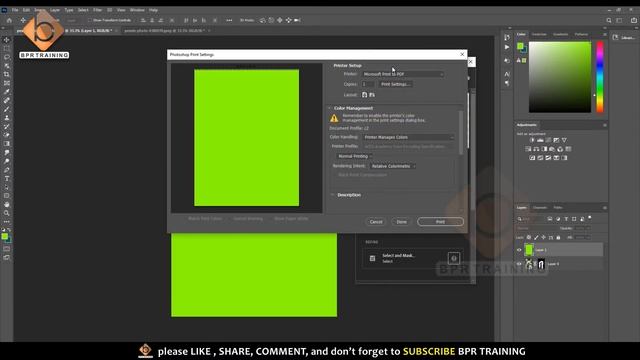
Task: Add a Brightness/Contrast adjustment
Action: tap(532, 140)
